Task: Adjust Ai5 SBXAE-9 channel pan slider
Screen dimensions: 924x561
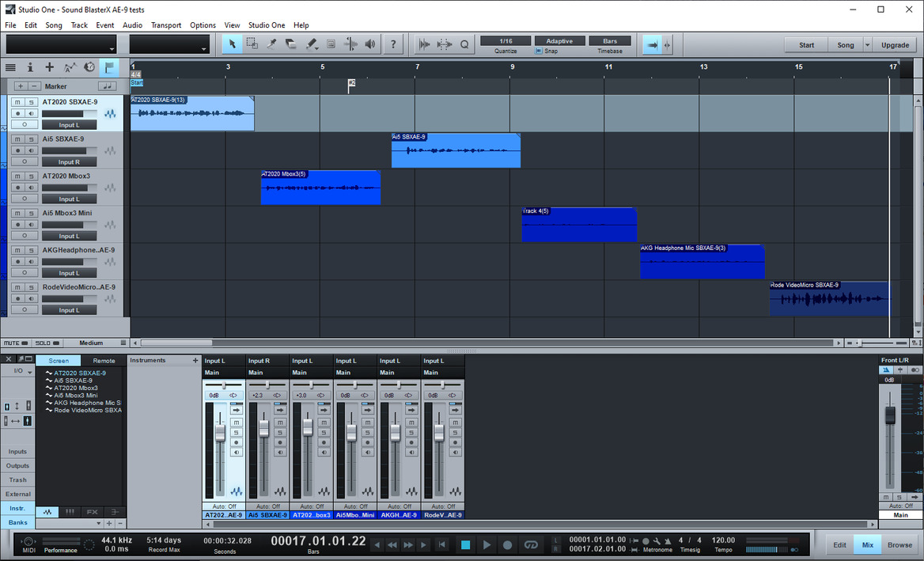Action: pos(267,385)
